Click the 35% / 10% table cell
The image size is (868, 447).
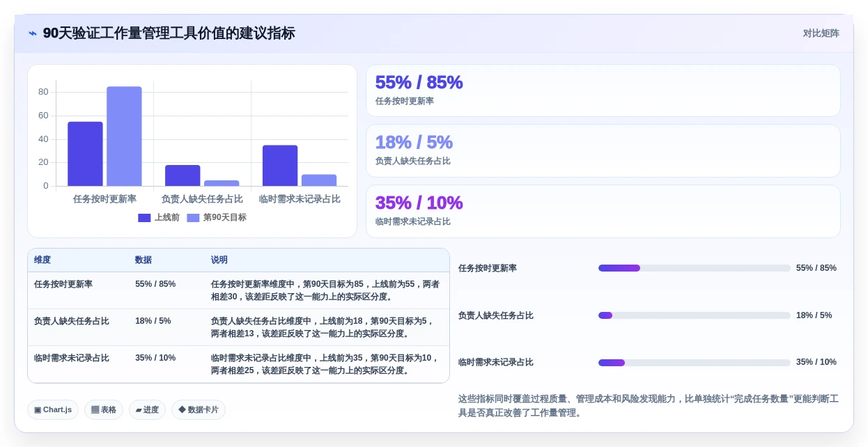click(155, 358)
